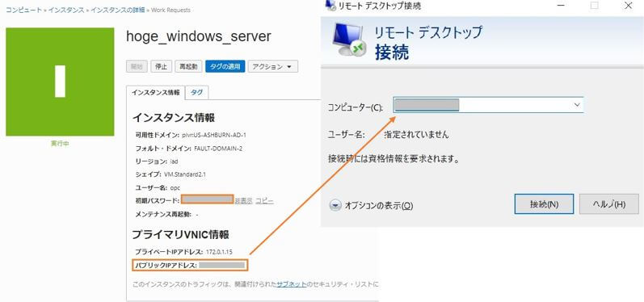Click the disabled 開始 button
This screenshot has width=644, height=302.
(137, 66)
